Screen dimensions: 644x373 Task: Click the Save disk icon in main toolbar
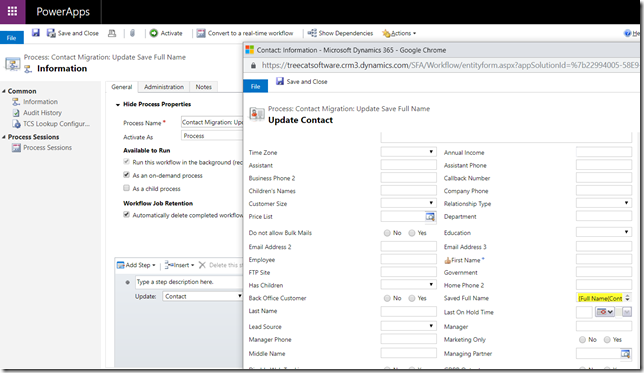[36, 33]
